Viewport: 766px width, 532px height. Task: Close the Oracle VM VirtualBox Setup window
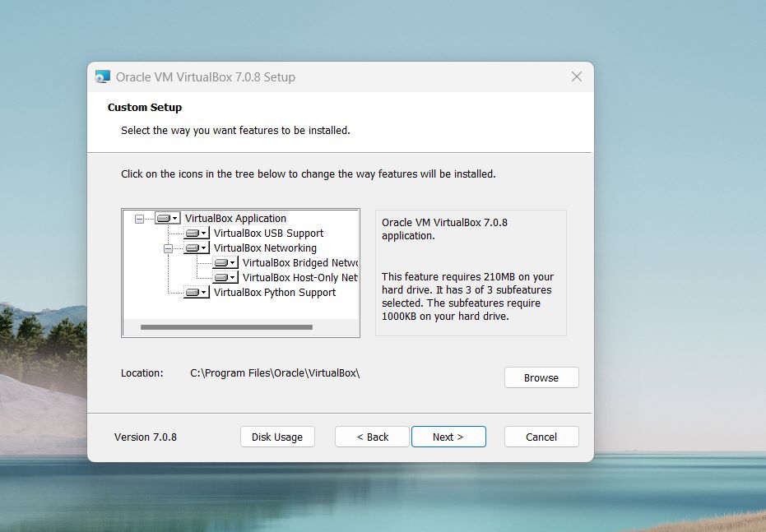pyautogui.click(x=577, y=76)
